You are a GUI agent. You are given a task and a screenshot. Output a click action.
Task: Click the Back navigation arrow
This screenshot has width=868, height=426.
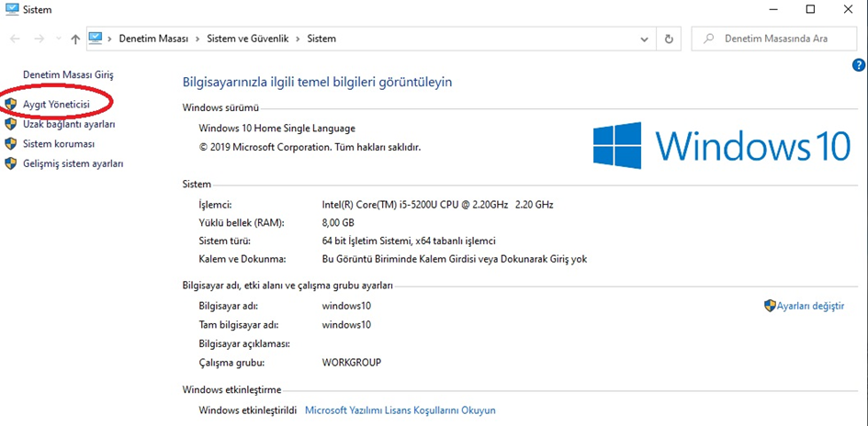click(15, 39)
